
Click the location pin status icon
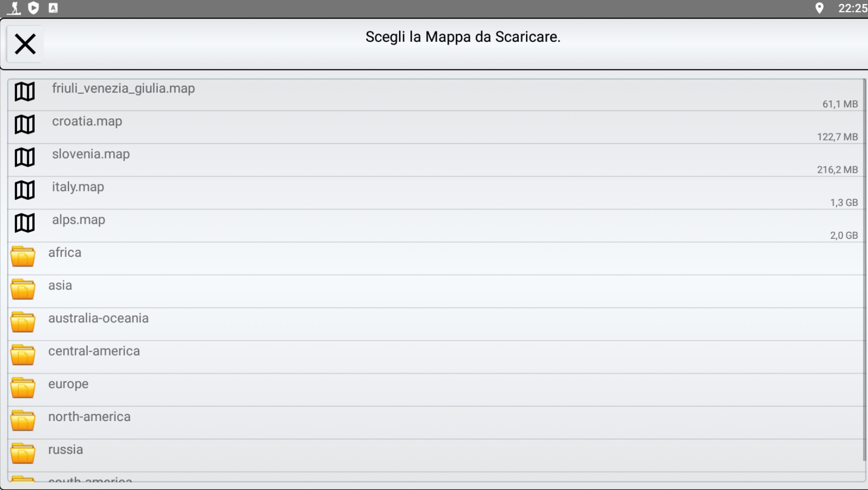click(820, 8)
